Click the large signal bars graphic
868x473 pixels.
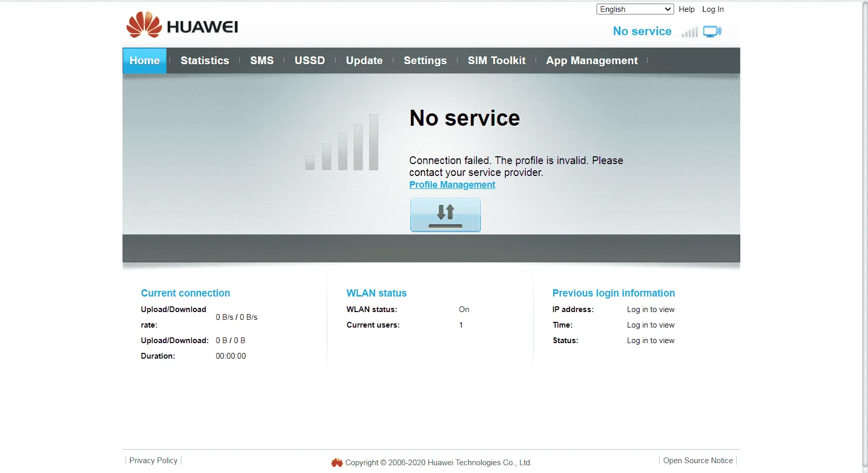pyautogui.click(x=342, y=142)
